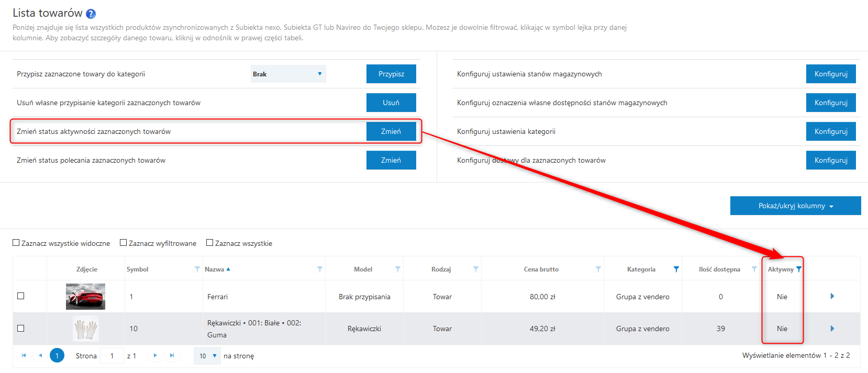Sort by Cena brutto column header
The width and height of the screenshot is (868, 373).
(541, 269)
